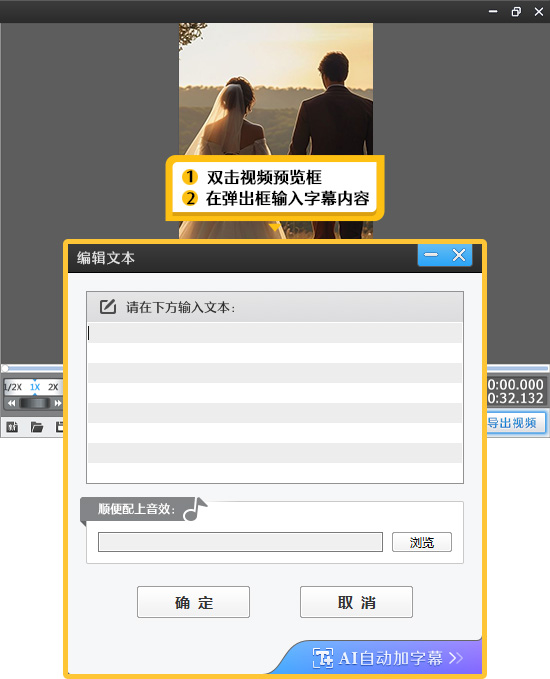The width and height of the screenshot is (550, 679).
Task: Close the 编辑文本 dialog with the X
Action: pyautogui.click(x=459, y=255)
